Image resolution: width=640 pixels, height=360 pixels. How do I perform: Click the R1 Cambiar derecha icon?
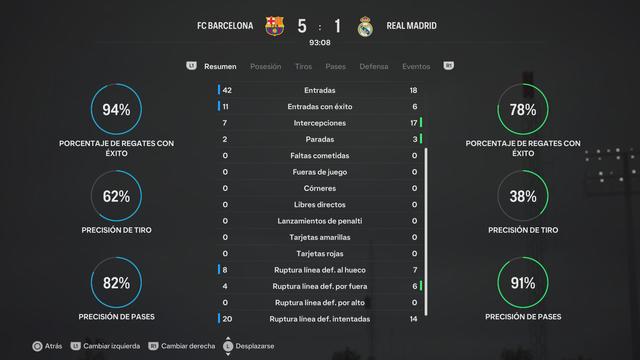pyautogui.click(x=153, y=346)
